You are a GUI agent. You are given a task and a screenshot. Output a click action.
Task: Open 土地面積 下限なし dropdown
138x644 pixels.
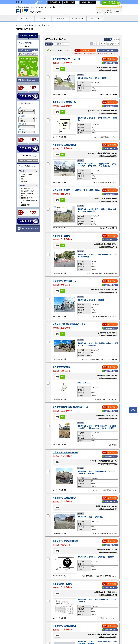pyautogui.click(x=26, y=118)
